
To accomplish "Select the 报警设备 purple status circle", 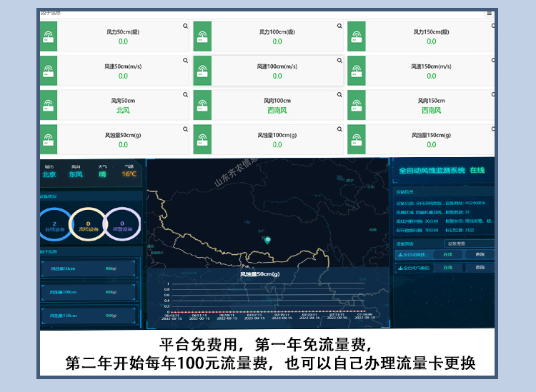I will pyautogui.click(x=122, y=226).
